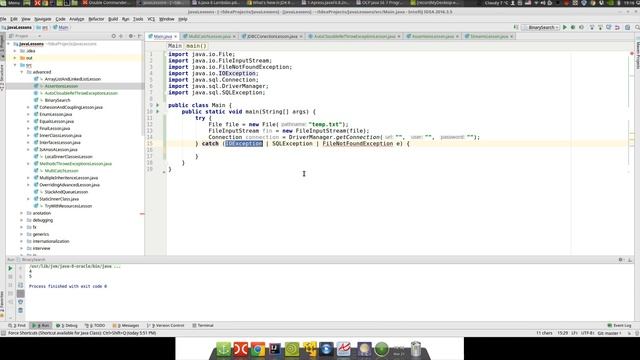Open the green anchor app in the dock
Image resolution: width=640 pixels, height=360 pixels.
(223, 349)
